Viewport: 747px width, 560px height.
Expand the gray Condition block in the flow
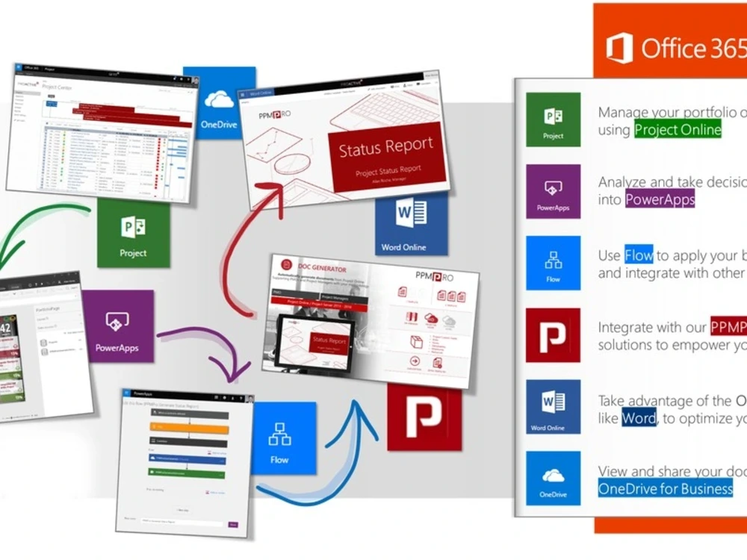point(189,441)
